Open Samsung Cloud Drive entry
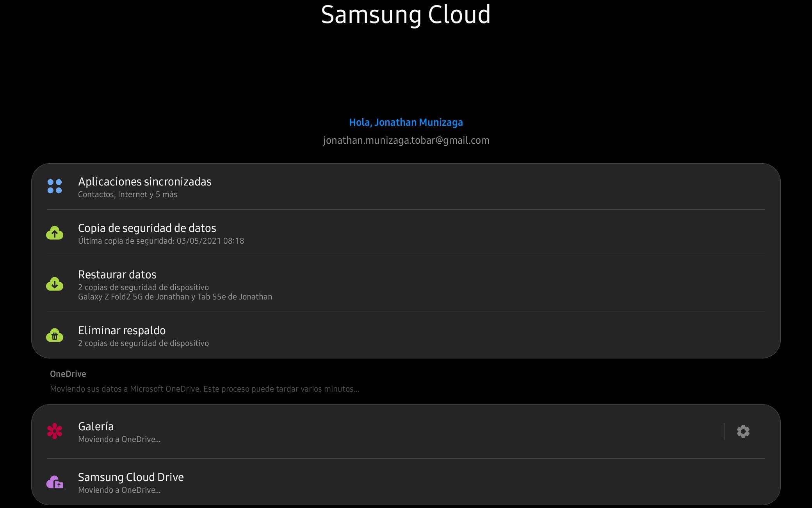Screen dimensions: 812x508 click(406, 482)
